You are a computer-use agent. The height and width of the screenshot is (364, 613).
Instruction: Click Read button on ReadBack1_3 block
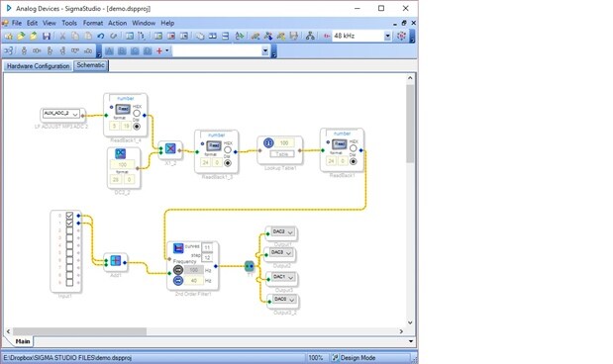pos(214,145)
